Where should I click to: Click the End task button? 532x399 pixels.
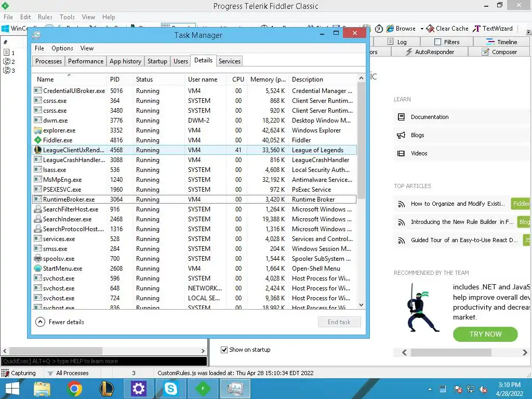[x=339, y=322]
